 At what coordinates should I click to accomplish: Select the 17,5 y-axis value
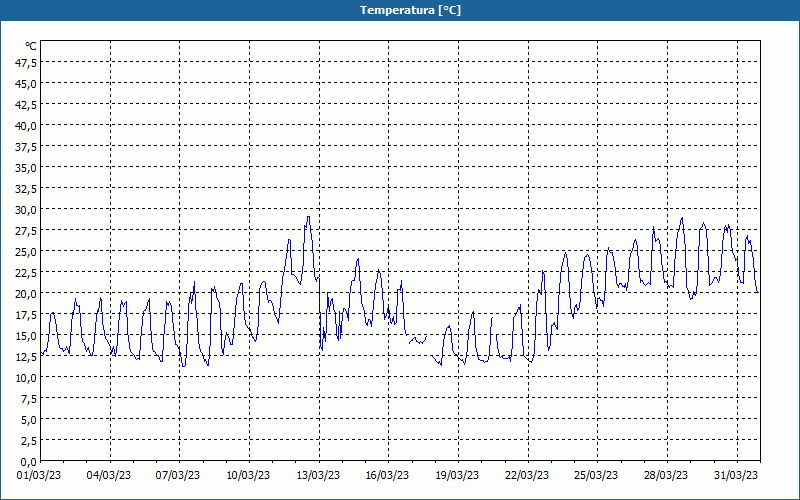click(27, 315)
